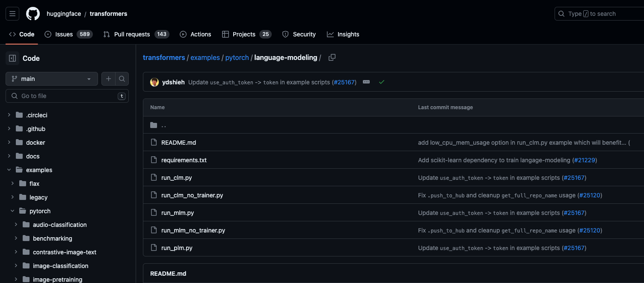Click the file icon beside run_mlm.py
644x283 pixels.
click(154, 213)
